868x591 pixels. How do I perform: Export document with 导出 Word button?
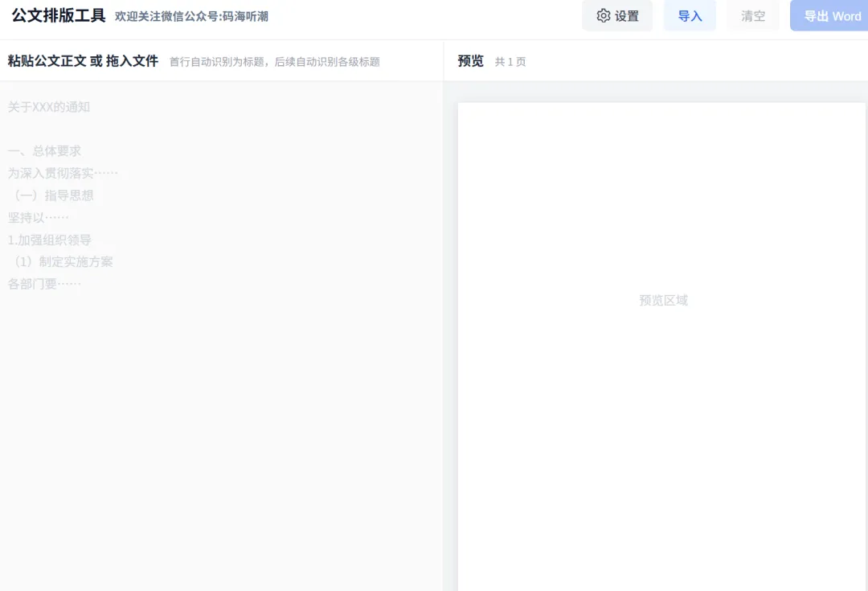[x=831, y=16]
